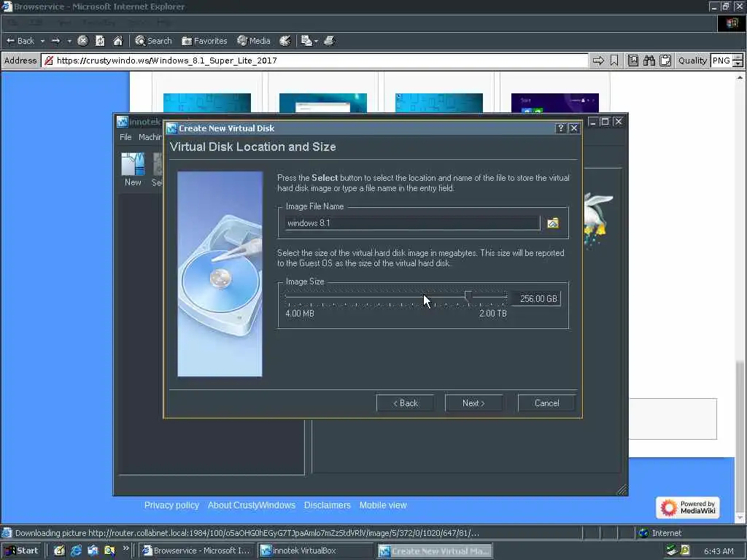Open the Favorites toolbar button
Viewport: 747px width, 560px height.
click(x=205, y=41)
